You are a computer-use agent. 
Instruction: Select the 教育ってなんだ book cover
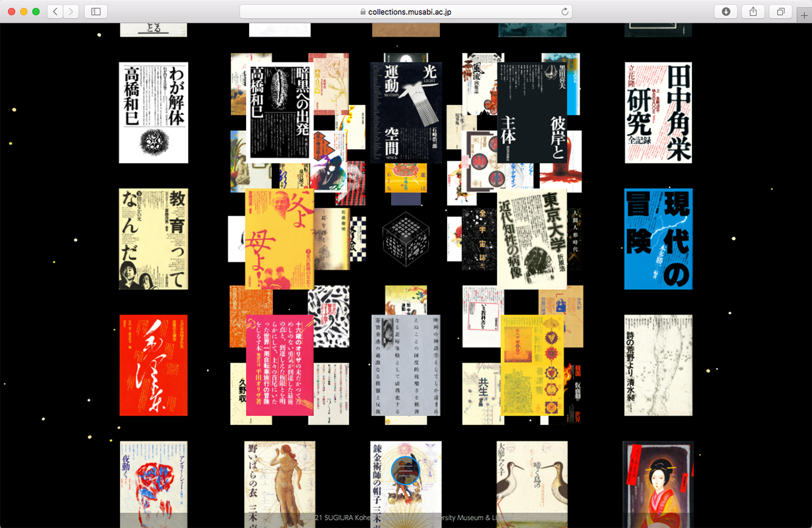point(154,239)
